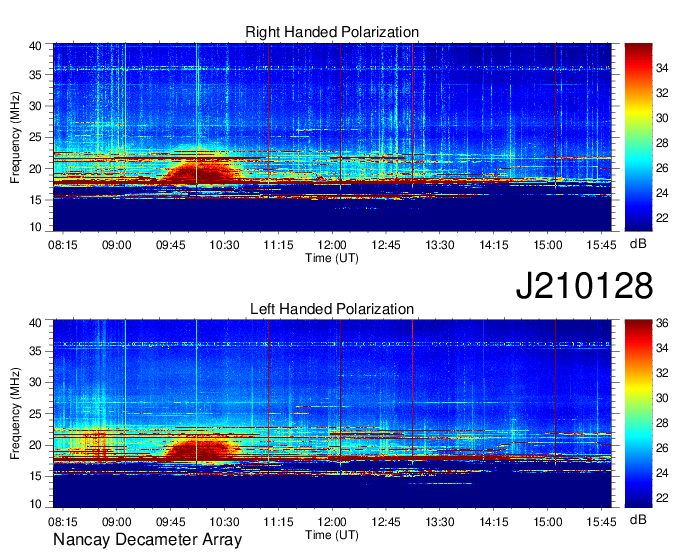Click the 11:15 time tick under the Right Handed plot

(278, 245)
